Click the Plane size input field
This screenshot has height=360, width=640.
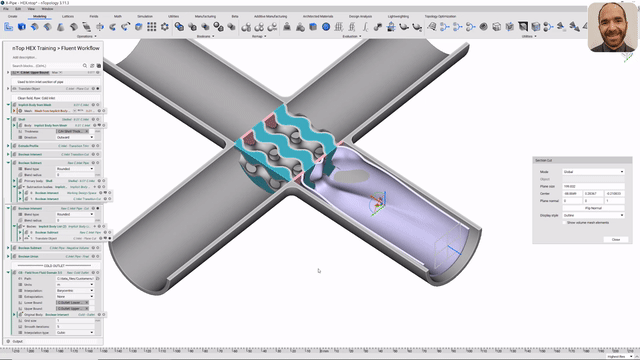[x=593, y=186]
